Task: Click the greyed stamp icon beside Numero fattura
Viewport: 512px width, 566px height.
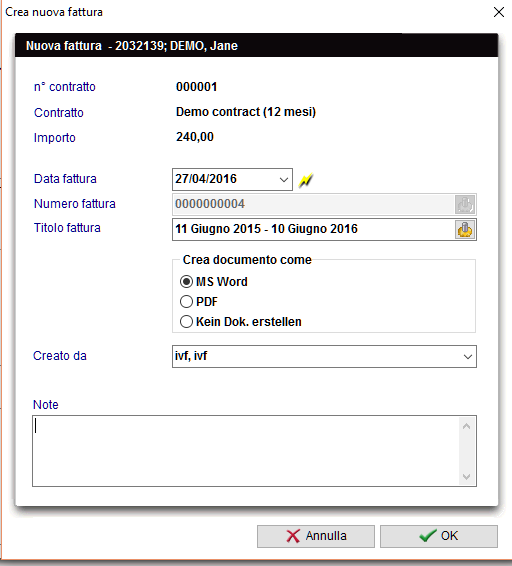Action: (465, 205)
